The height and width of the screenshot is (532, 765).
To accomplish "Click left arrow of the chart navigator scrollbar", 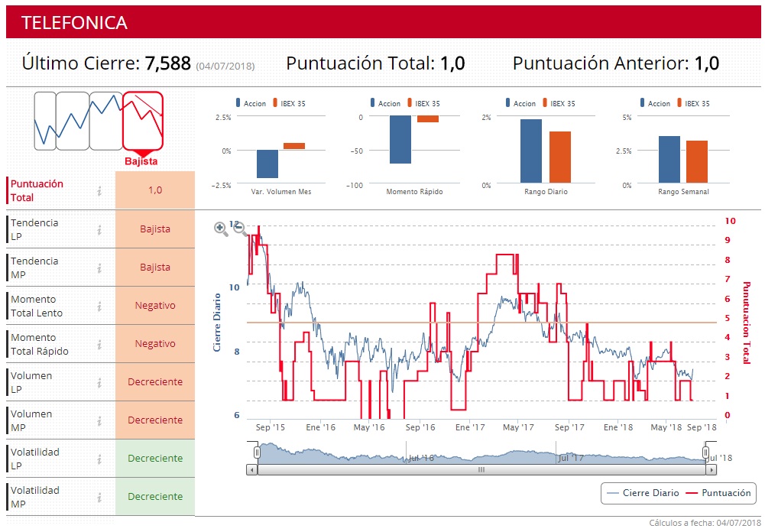I will tap(251, 470).
